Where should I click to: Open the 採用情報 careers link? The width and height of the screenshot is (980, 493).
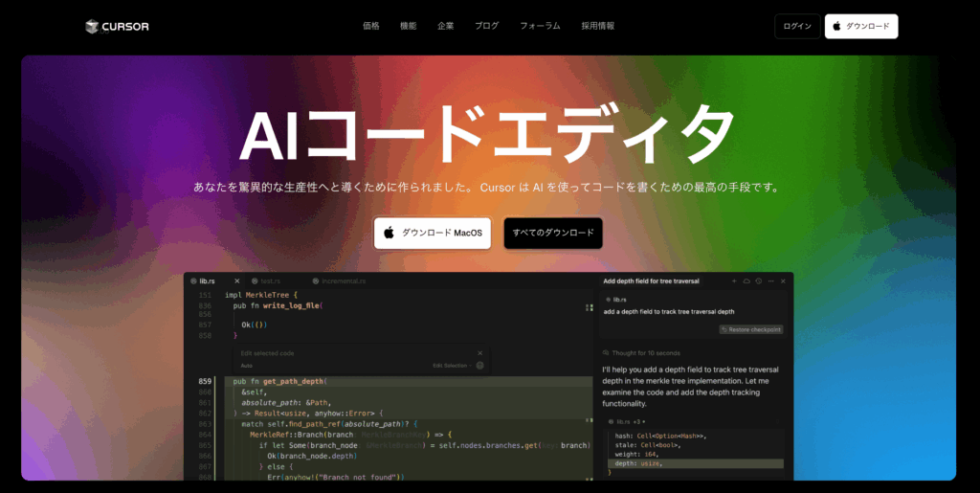(597, 26)
